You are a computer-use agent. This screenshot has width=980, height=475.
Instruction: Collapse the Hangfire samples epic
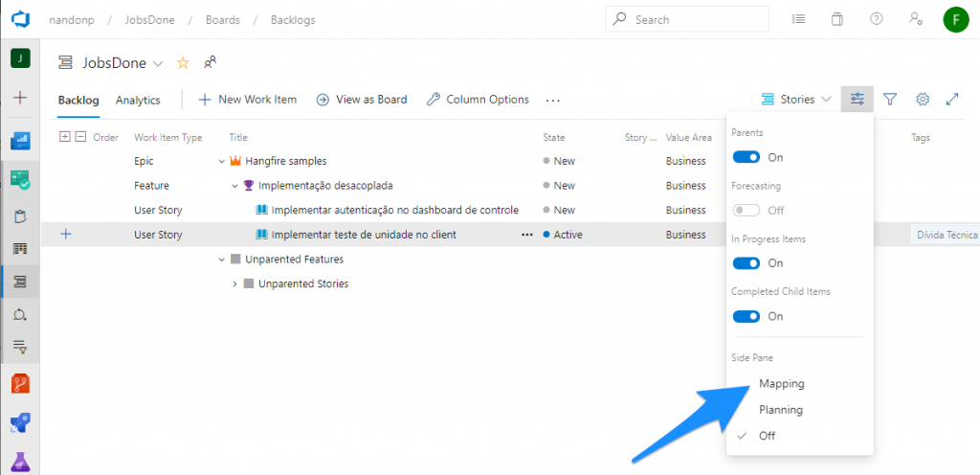(221, 161)
